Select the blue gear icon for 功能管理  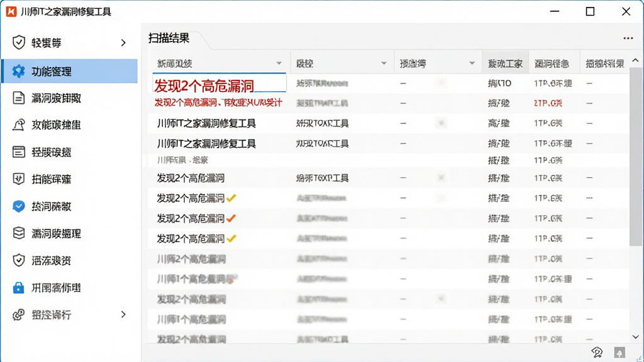click(18, 71)
